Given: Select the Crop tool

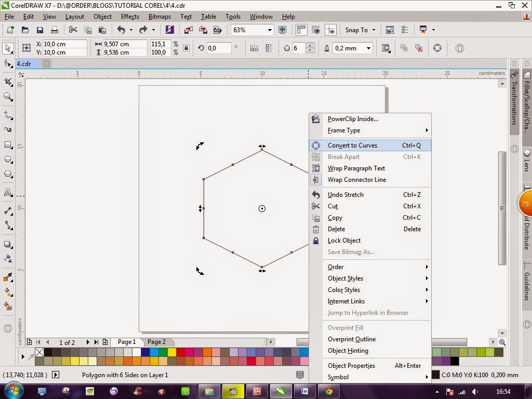Looking at the screenshot, I should (x=8, y=82).
